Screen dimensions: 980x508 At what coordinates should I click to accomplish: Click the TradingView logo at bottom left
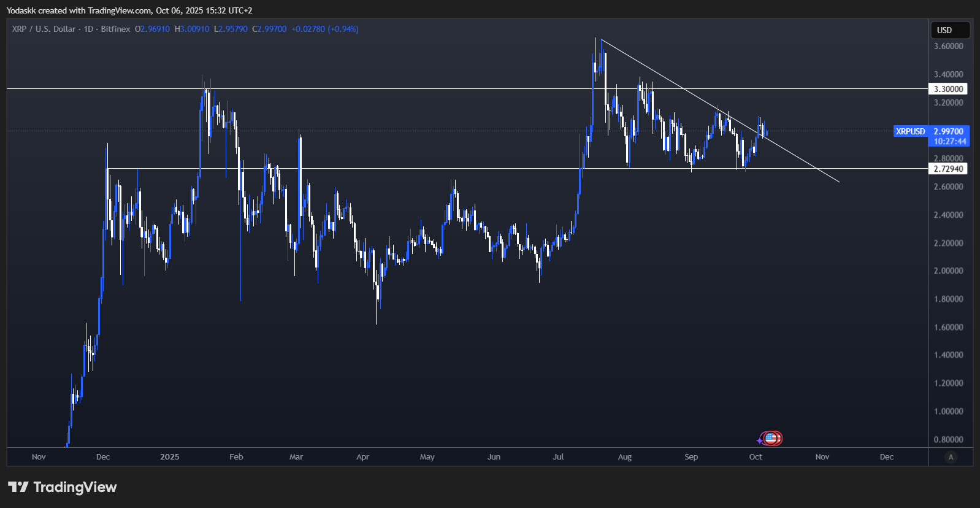(62, 487)
